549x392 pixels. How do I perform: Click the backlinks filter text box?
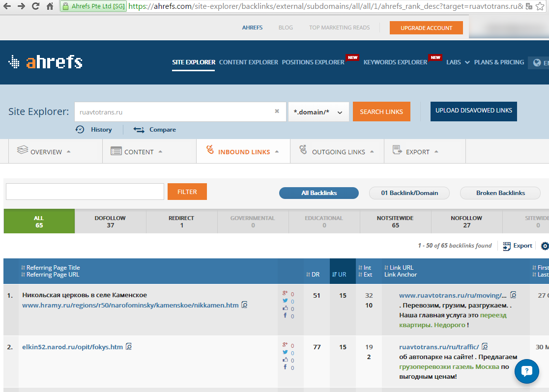pyautogui.click(x=85, y=192)
